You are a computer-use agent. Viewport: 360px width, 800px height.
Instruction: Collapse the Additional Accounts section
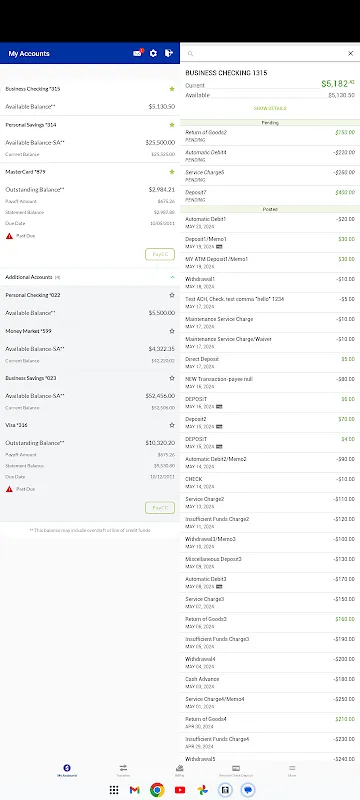point(172,277)
